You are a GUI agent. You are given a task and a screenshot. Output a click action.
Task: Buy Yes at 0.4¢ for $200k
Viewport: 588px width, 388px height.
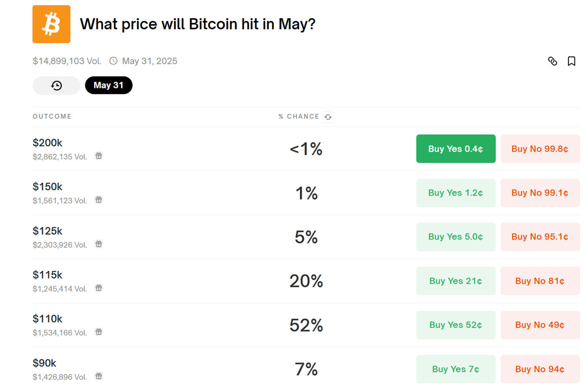click(456, 149)
